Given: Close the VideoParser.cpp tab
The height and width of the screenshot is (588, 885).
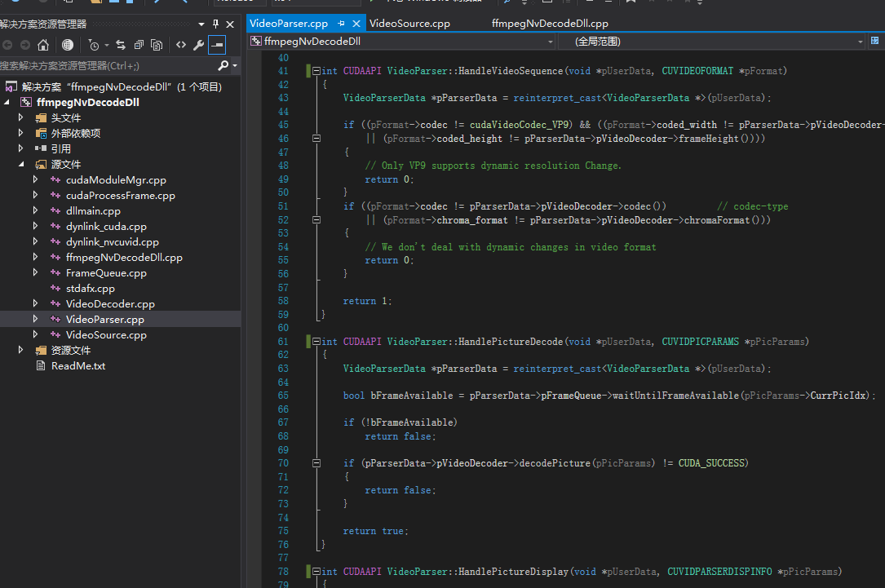Looking at the screenshot, I should [x=356, y=24].
